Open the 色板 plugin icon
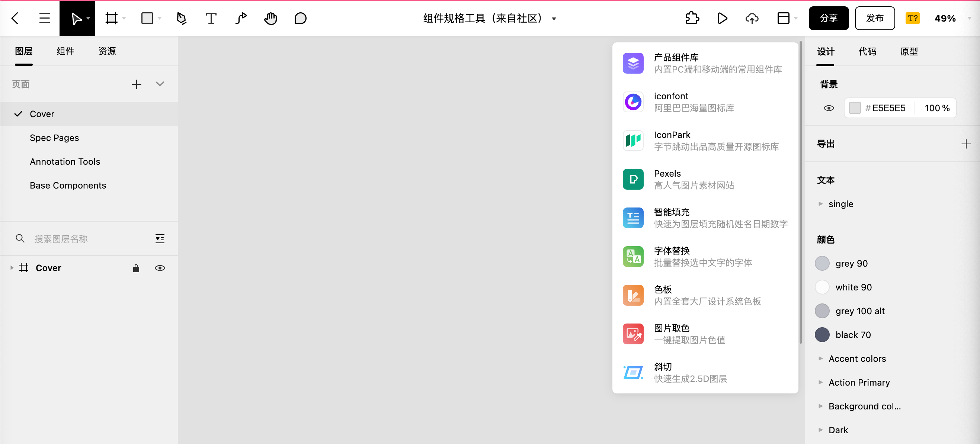 633,295
